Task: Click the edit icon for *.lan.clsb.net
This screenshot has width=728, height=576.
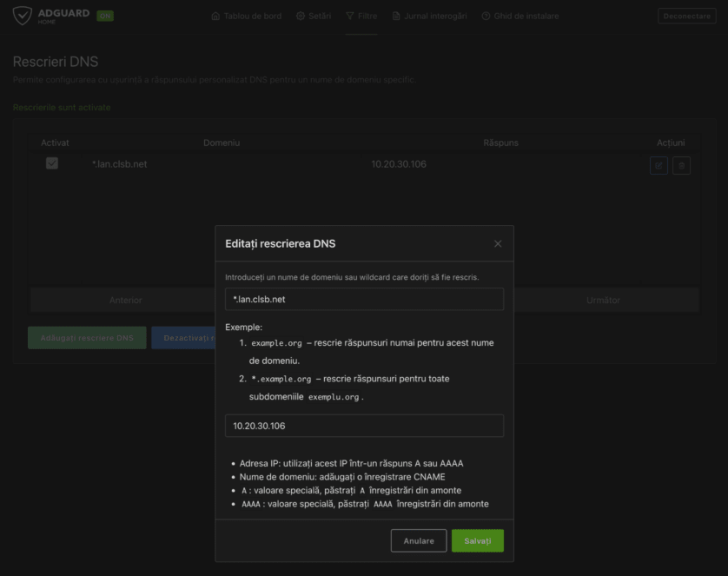Action: [659, 165]
